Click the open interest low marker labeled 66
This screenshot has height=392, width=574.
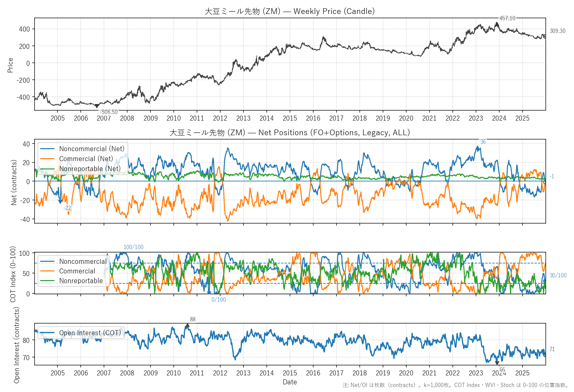pyautogui.click(x=497, y=363)
